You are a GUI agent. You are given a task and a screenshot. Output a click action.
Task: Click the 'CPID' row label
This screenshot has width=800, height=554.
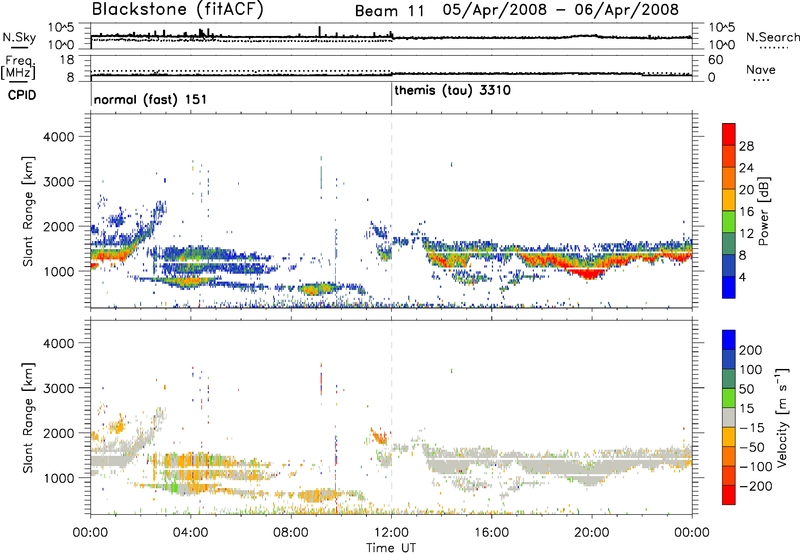click(x=22, y=95)
